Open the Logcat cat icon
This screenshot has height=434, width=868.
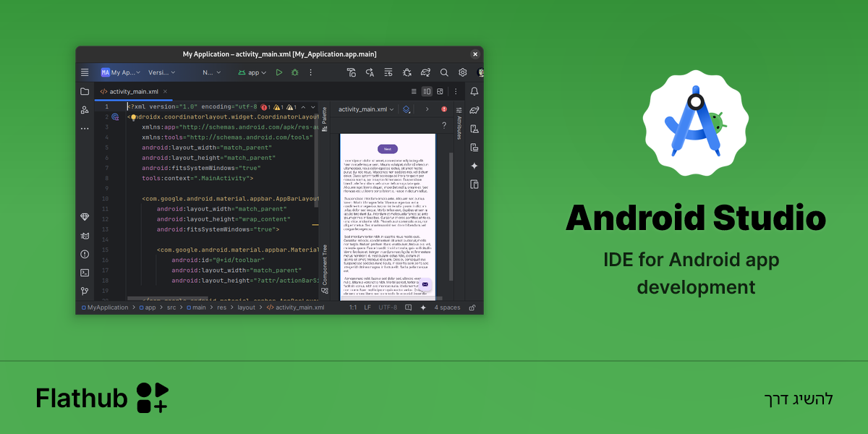point(85,236)
